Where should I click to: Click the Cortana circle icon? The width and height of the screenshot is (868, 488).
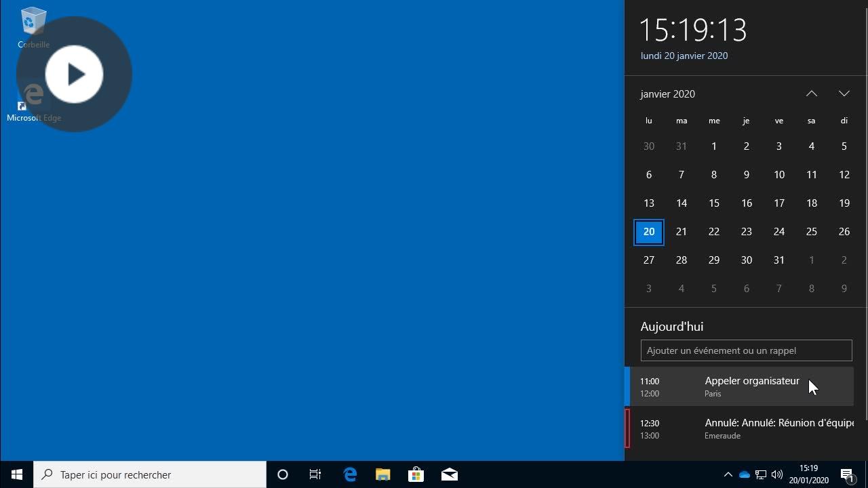[x=283, y=474]
